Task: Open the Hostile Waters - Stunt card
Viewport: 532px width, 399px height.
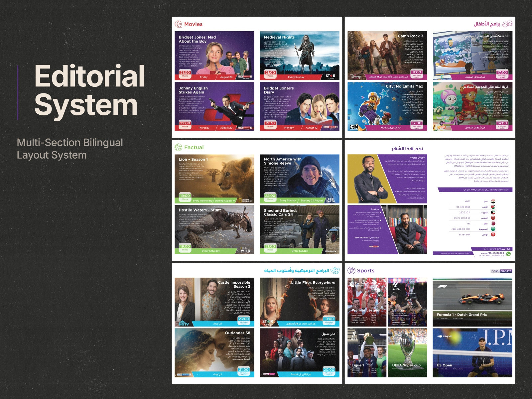Action: click(214, 229)
